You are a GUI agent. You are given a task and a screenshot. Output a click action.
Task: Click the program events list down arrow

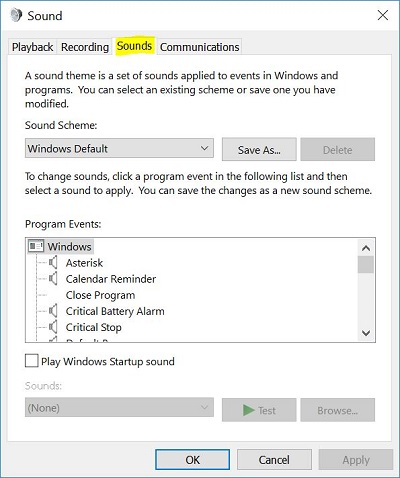(366, 333)
